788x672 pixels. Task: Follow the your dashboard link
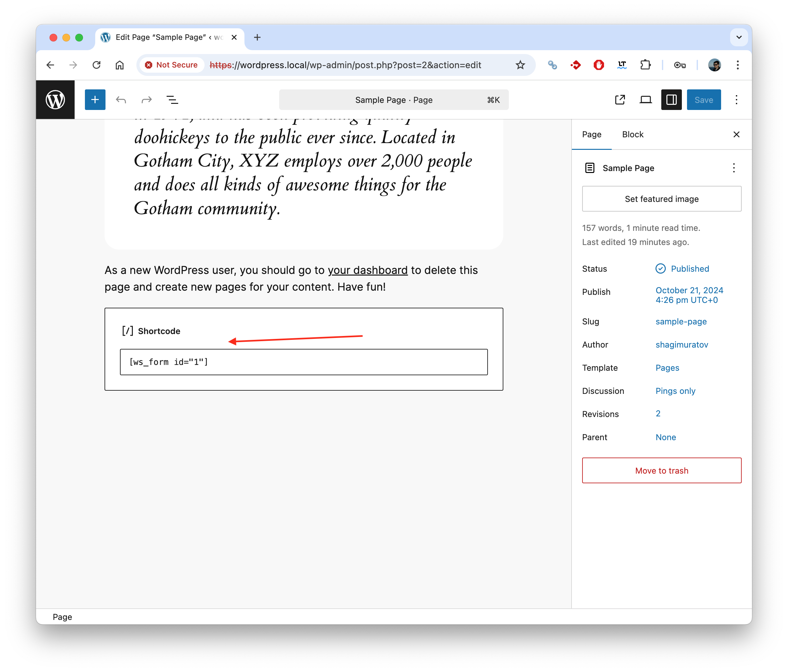point(367,270)
